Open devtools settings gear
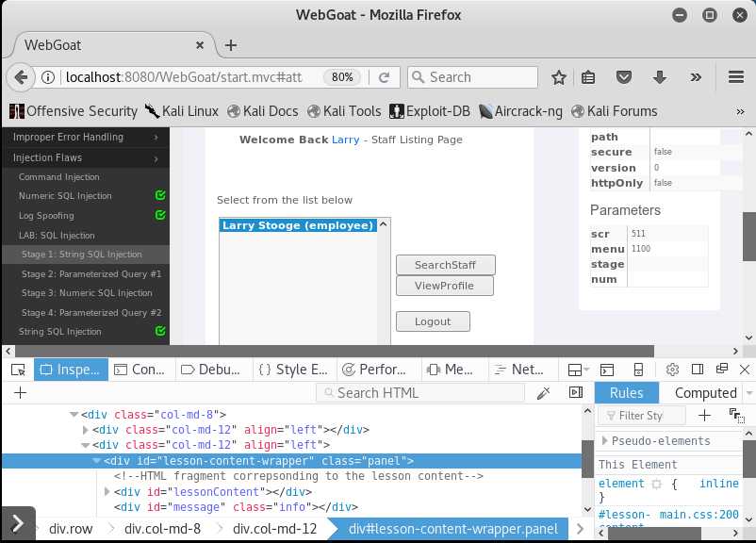 point(672,370)
